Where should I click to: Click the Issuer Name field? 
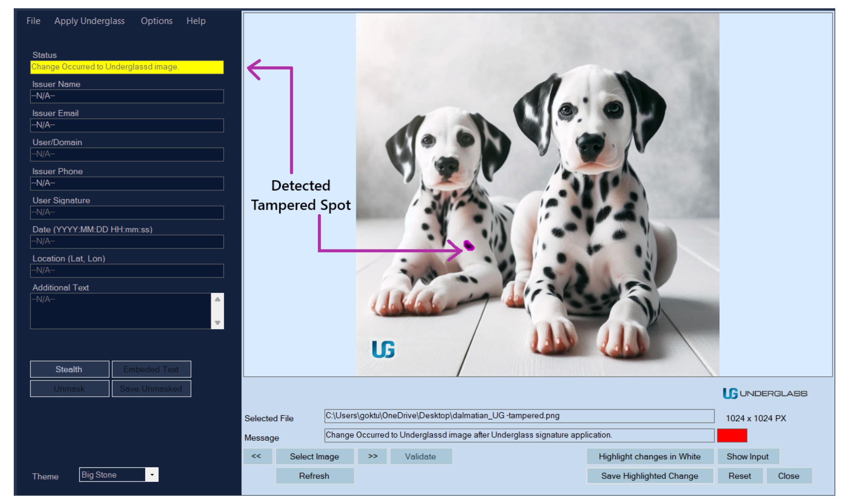pos(127,97)
